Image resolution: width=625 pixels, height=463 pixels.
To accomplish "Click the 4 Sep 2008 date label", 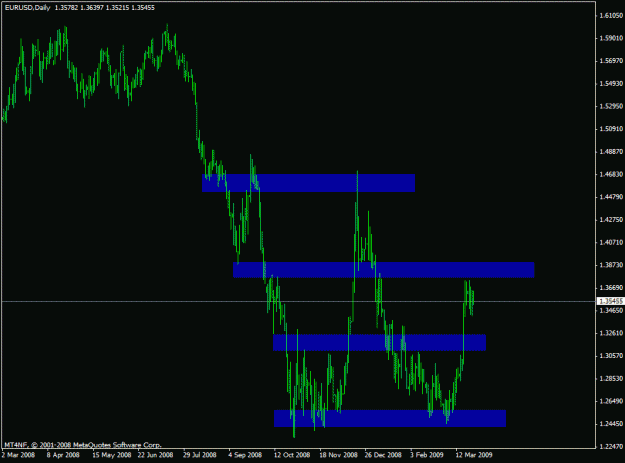I will point(245,455).
